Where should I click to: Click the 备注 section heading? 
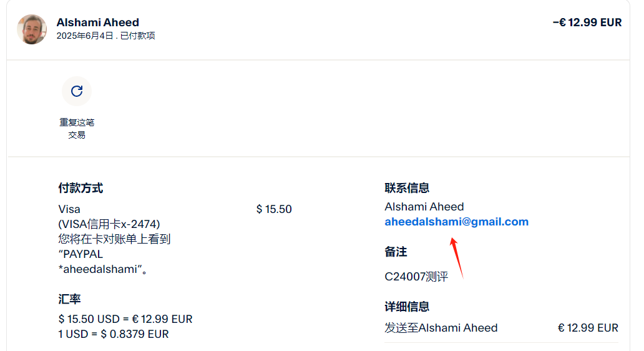click(396, 252)
